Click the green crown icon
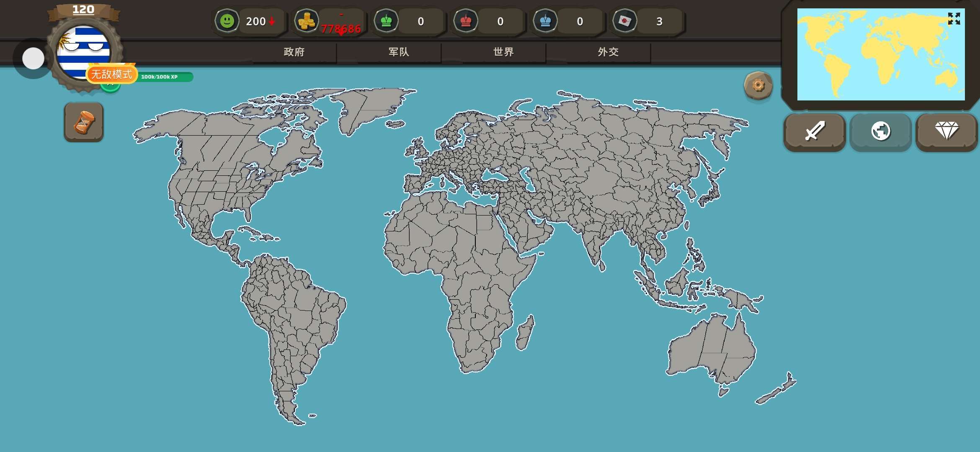Viewport: 980px width, 452px height. coord(386,21)
